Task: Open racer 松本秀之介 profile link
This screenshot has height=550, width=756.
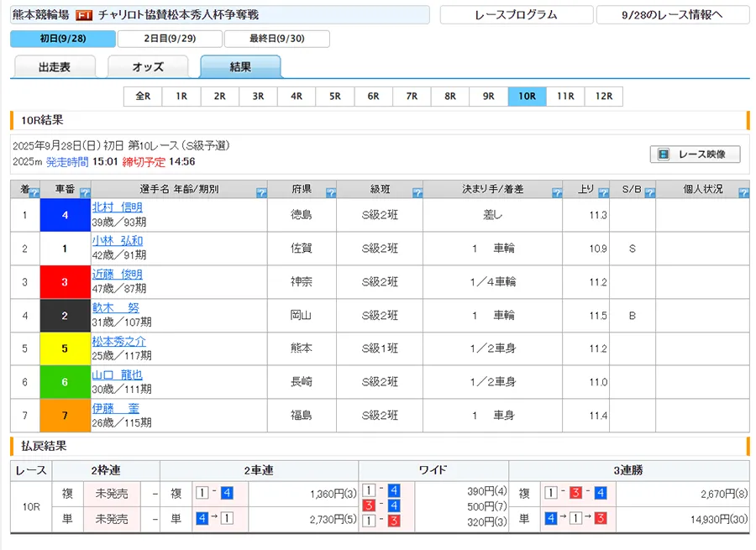Action: 118,342
